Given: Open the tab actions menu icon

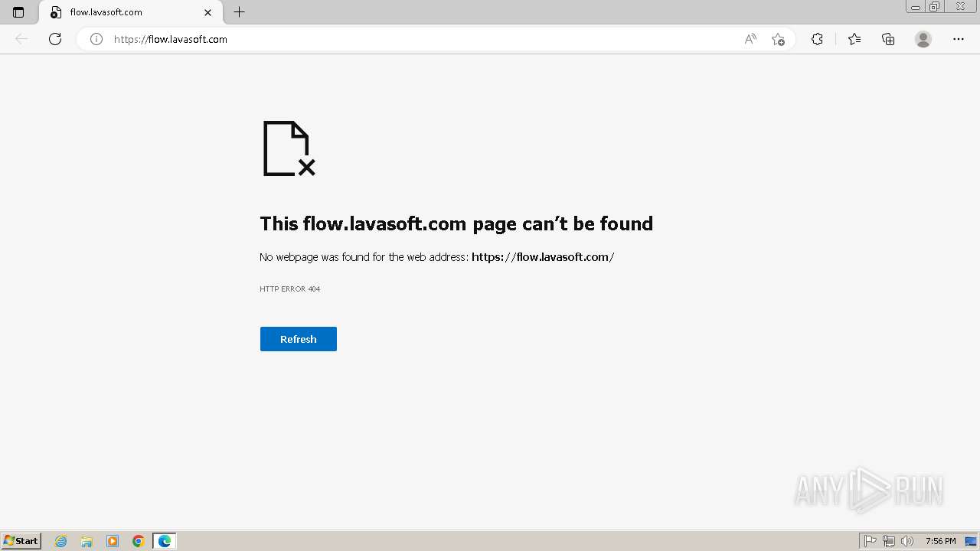Looking at the screenshot, I should [18, 12].
